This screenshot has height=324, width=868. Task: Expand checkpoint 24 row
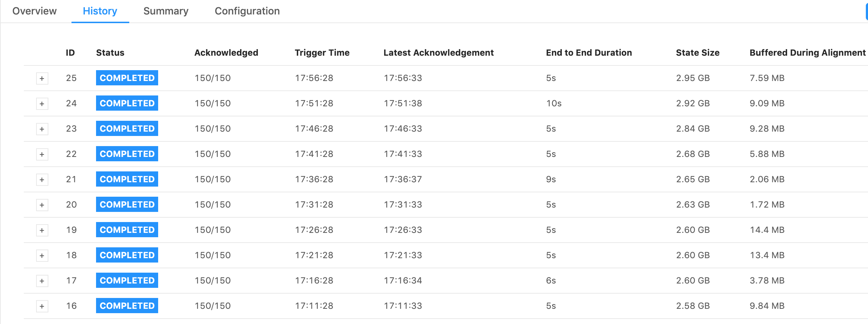point(42,104)
